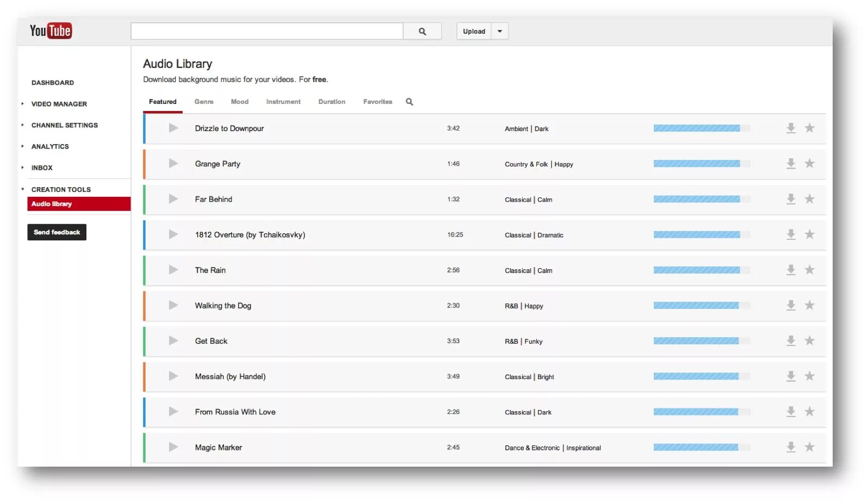Click the Ambient | Dark tags

[x=526, y=129]
